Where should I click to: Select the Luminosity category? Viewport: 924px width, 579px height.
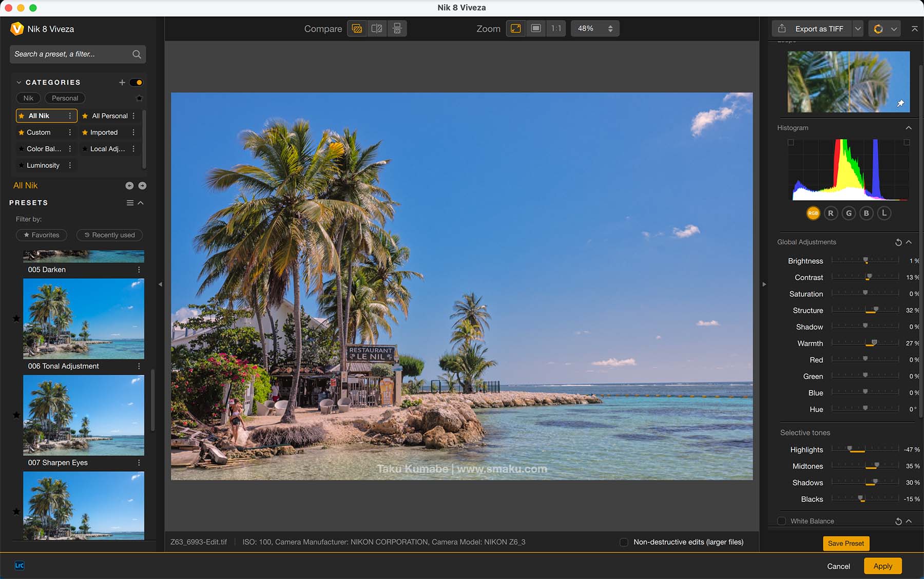tap(43, 165)
